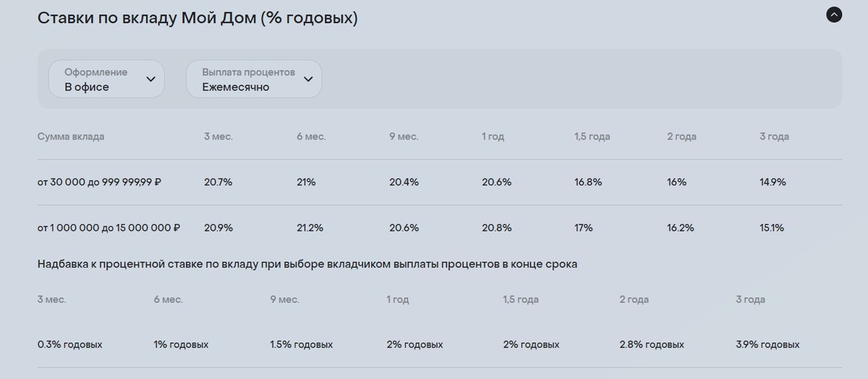Collapse the Ставки по вкладу section
This screenshot has width=868, height=379.
point(834,14)
